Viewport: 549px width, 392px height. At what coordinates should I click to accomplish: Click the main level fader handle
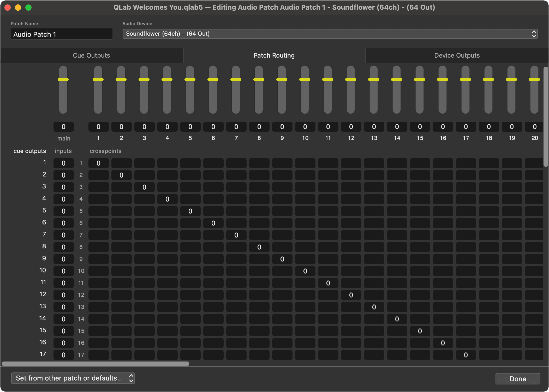pyautogui.click(x=63, y=79)
